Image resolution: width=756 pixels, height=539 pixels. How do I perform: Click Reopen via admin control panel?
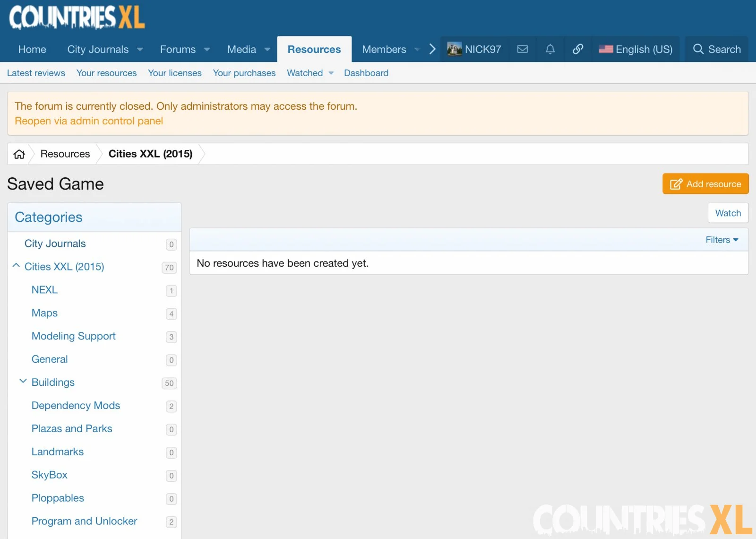tap(89, 121)
